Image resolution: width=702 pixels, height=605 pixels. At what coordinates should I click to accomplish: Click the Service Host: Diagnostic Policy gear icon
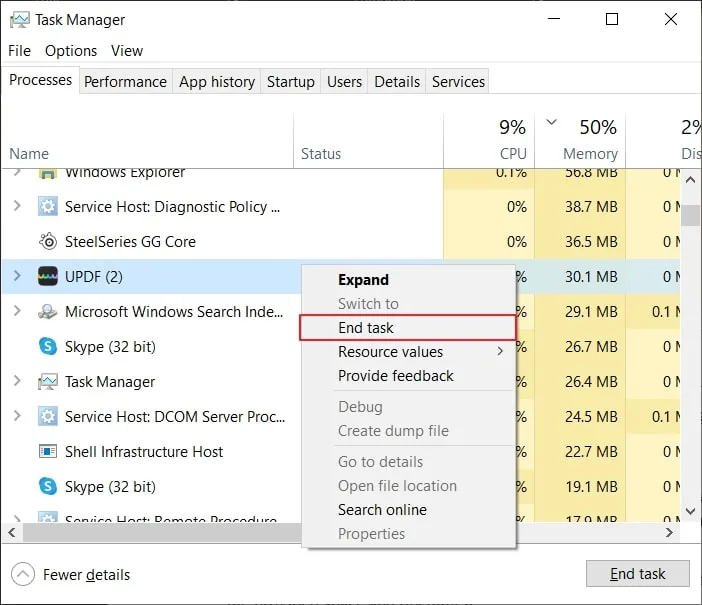tap(47, 207)
